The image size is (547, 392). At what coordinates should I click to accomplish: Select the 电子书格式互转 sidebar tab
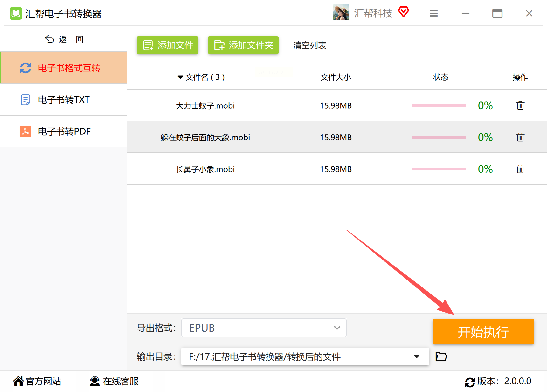coord(64,68)
